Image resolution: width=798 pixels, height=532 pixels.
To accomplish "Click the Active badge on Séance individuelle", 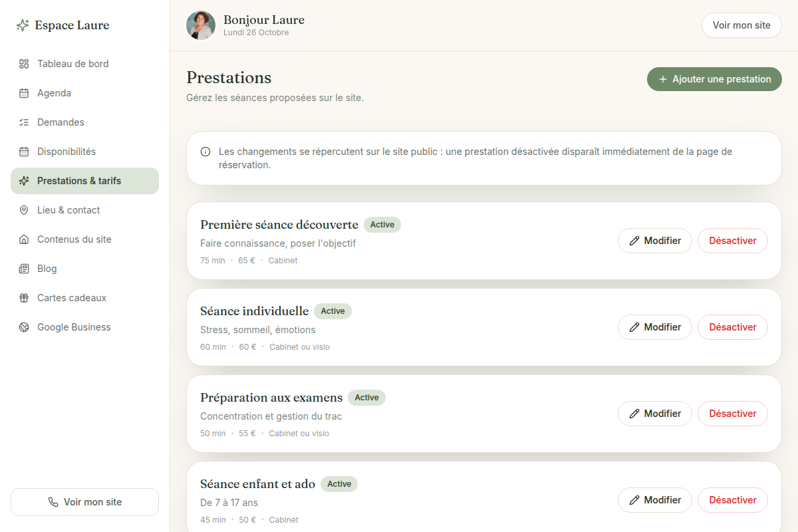I will coord(332,311).
